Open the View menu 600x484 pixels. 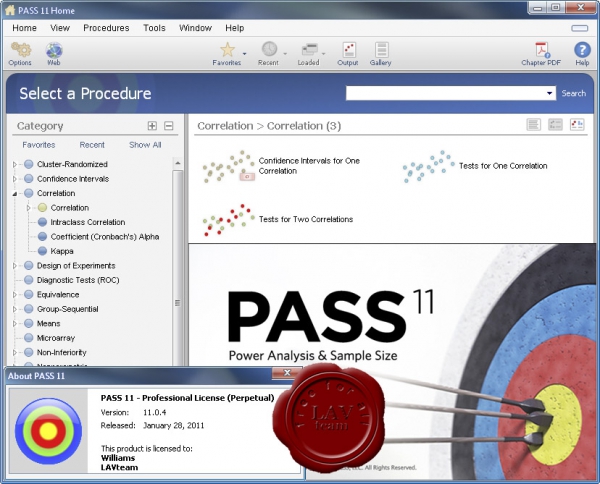(60, 28)
